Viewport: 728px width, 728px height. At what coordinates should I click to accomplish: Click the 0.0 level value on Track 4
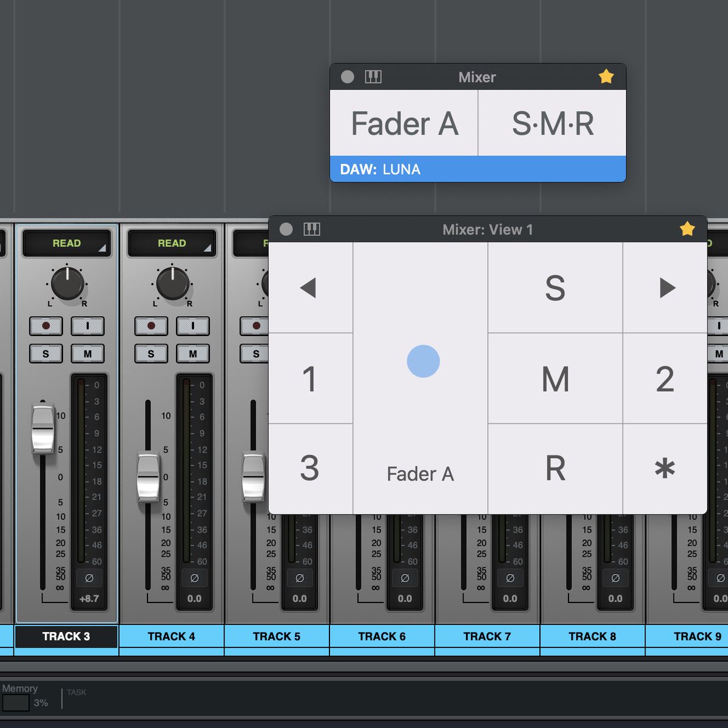point(194,599)
